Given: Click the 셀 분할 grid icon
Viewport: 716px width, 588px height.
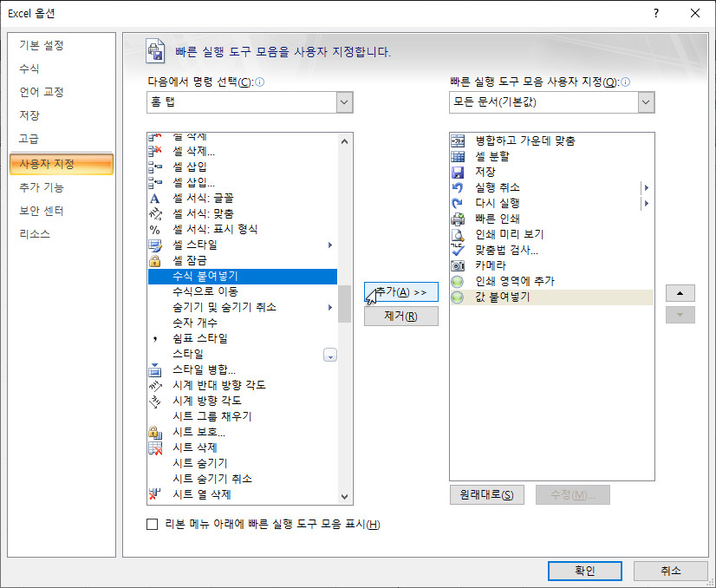Looking at the screenshot, I should 458,156.
